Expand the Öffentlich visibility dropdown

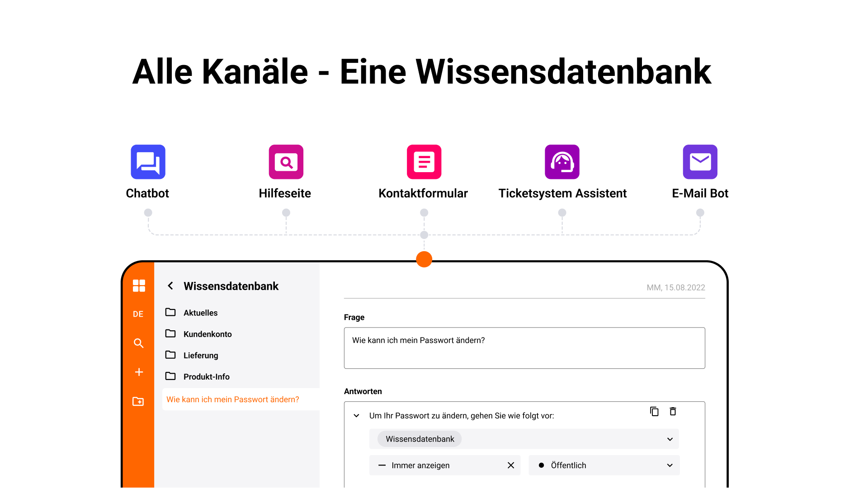pyautogui.click(x=670, y=465)
